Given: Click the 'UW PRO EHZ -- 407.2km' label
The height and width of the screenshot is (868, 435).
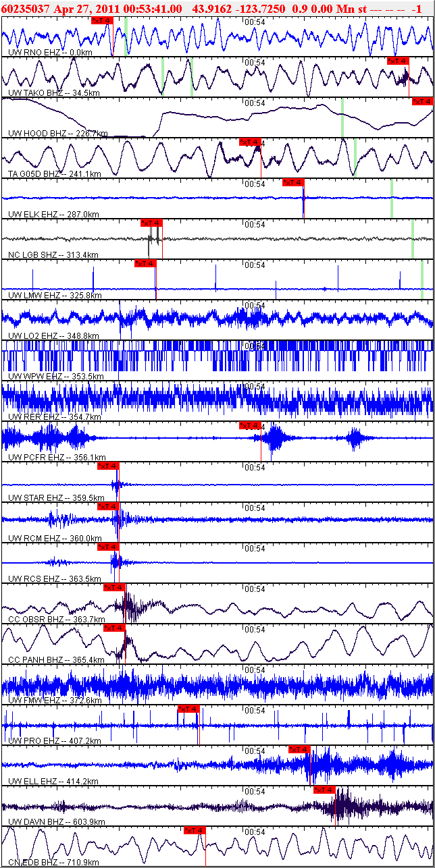Looking at the screenshot, I should [55, 740].
